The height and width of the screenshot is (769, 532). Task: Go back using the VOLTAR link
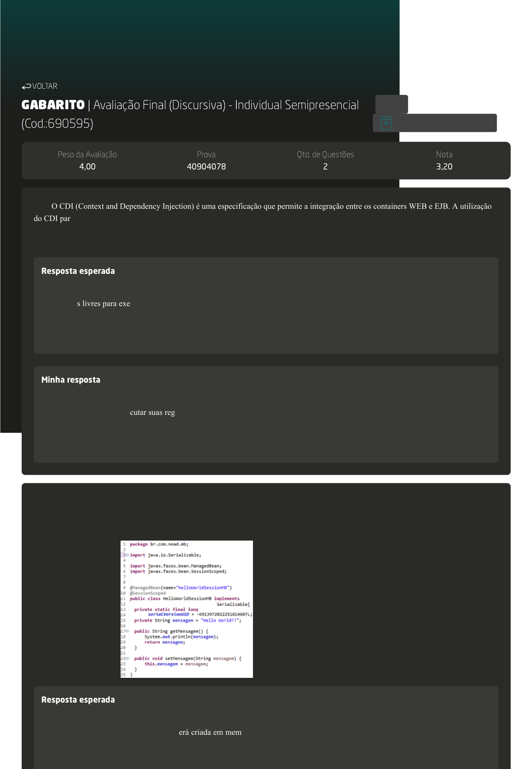point(45,86)
